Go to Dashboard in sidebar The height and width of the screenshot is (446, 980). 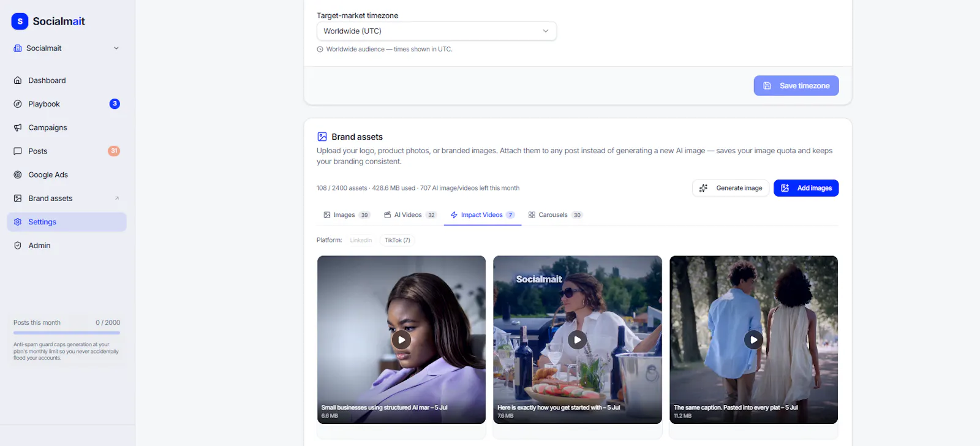[x=67, y=80]
